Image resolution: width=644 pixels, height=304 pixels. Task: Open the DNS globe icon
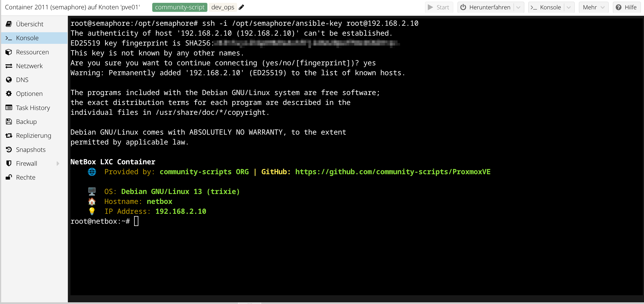[9, 80]
